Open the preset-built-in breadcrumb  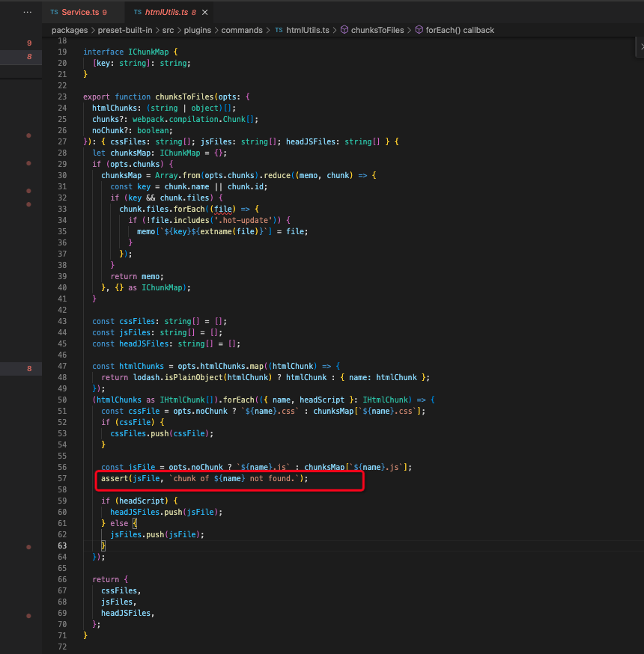(125, 30)
